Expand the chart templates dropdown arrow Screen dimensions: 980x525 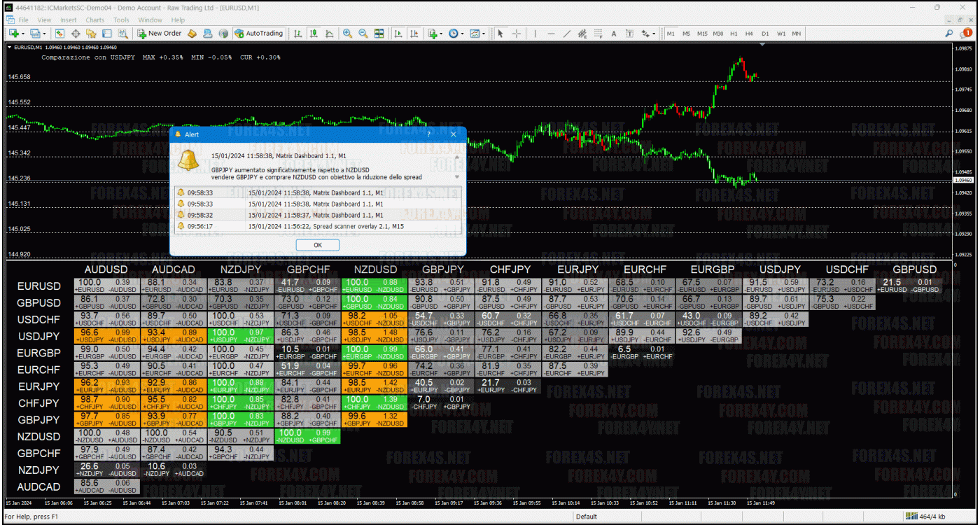(x=484, y=34)
